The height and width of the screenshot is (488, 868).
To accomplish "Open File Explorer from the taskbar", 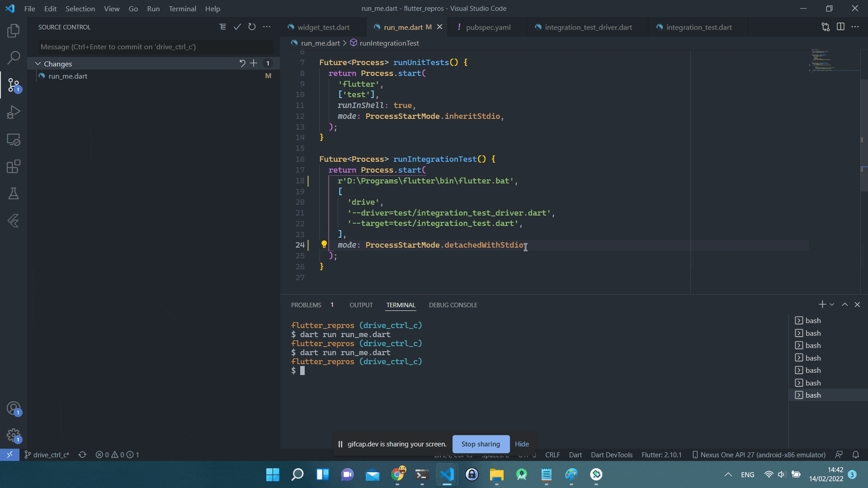I will tap(496, 474).
